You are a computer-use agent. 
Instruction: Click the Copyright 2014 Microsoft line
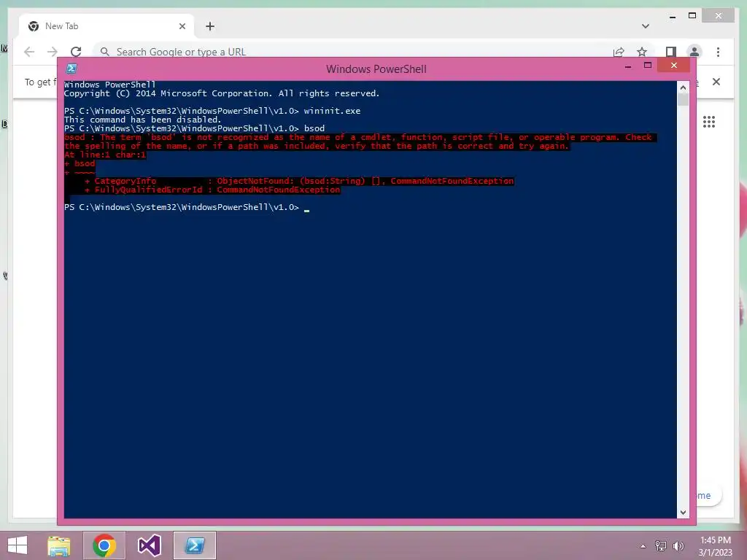222,93
